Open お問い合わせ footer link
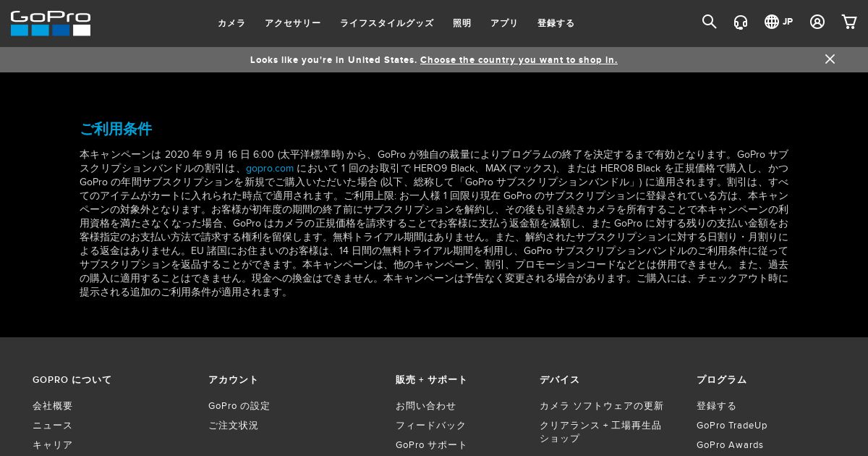 [426, 406]
